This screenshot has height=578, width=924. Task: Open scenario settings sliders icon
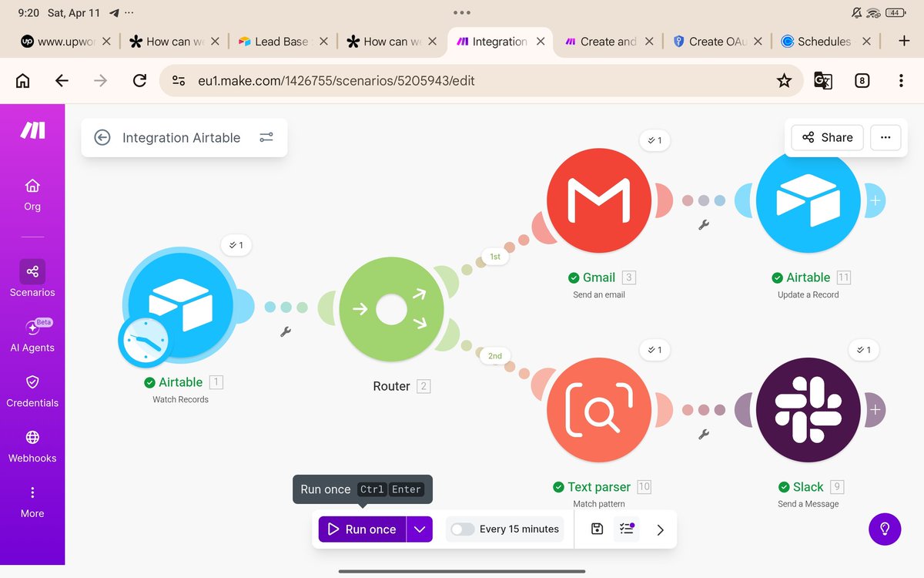click(x=266, y=137)
